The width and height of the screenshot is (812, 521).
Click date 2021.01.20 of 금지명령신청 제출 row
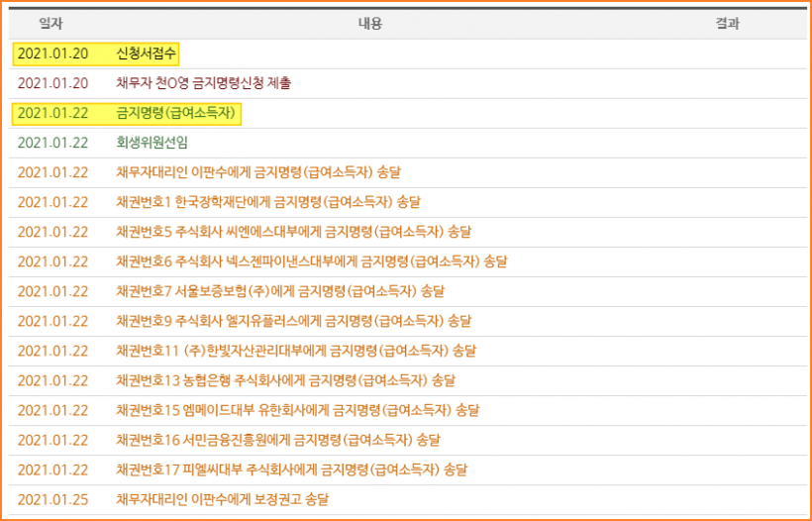point(52,83)
